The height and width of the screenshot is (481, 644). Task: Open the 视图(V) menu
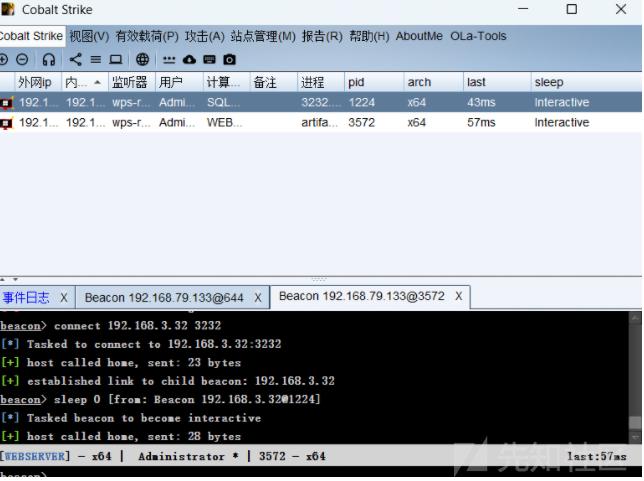coord(89,36)
